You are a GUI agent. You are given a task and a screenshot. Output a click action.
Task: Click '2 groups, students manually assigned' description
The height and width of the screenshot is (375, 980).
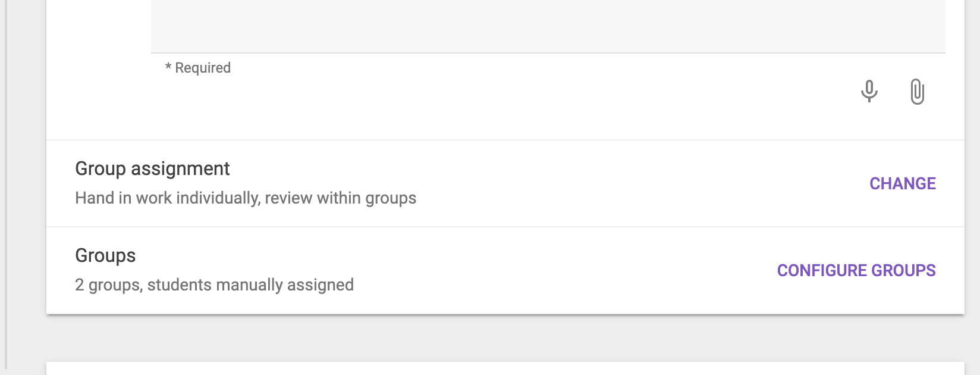tap(214, 285)
